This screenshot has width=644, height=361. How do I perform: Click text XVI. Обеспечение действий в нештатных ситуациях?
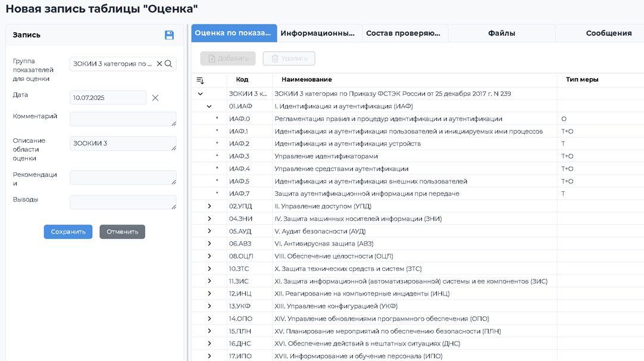click(367, 343)
